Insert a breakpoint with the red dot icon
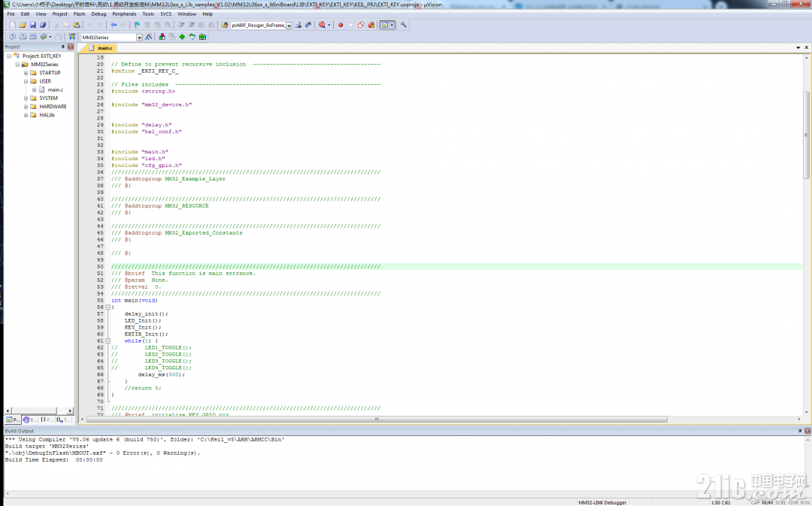 tap(341, 25)
